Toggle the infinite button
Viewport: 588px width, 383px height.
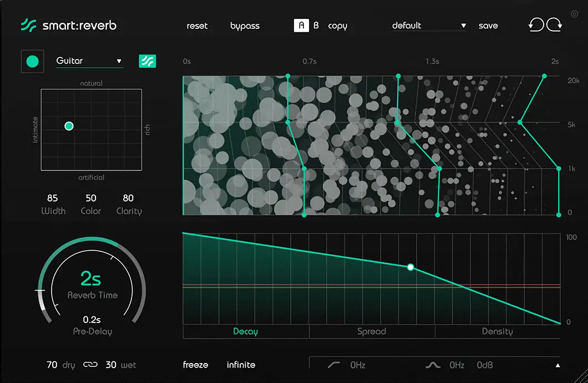tap(241, 365)
